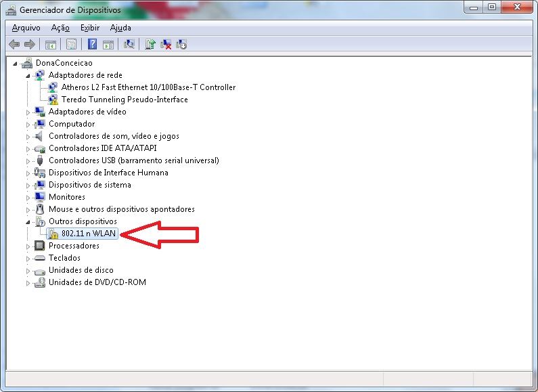Expand the Monitores category
Image resolution: width=538 pixels, height=392 pixels.
click(x=28, y=198)
